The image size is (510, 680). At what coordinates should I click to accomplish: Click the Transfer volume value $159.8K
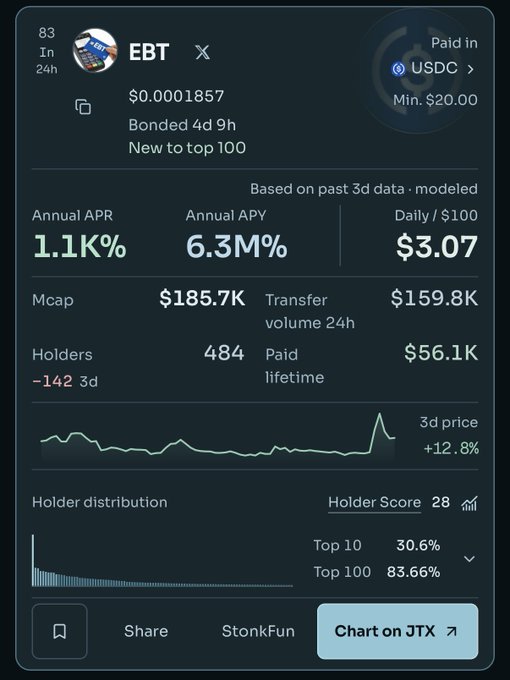click(434, 298)
